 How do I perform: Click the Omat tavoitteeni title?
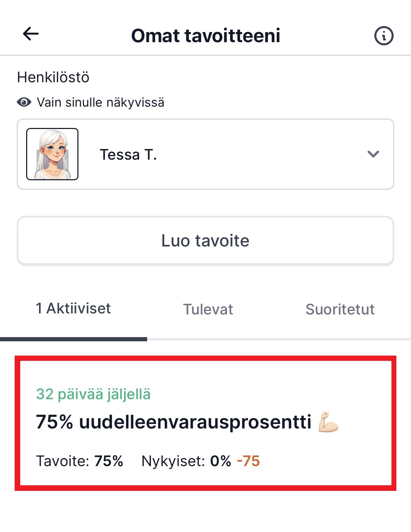click(x=206, y=35)
